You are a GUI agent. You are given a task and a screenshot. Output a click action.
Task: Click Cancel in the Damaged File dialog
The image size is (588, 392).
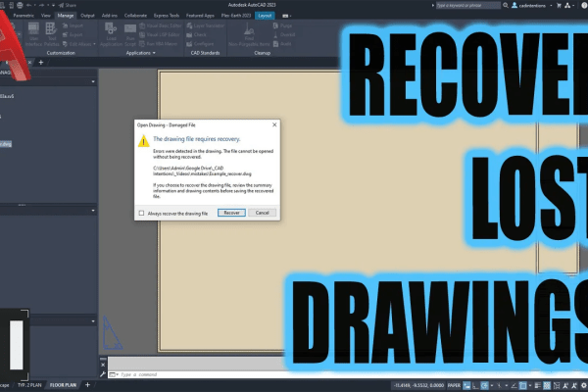coord(262,213)
